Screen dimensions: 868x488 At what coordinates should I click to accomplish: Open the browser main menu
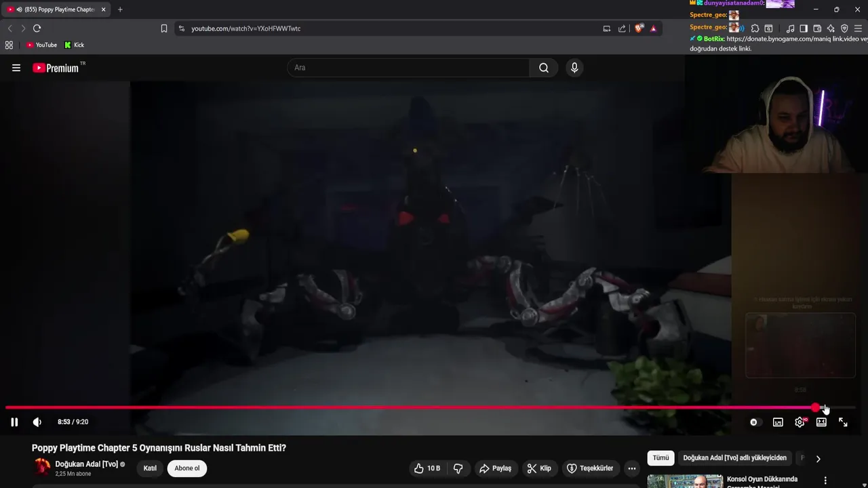point(859,28)
